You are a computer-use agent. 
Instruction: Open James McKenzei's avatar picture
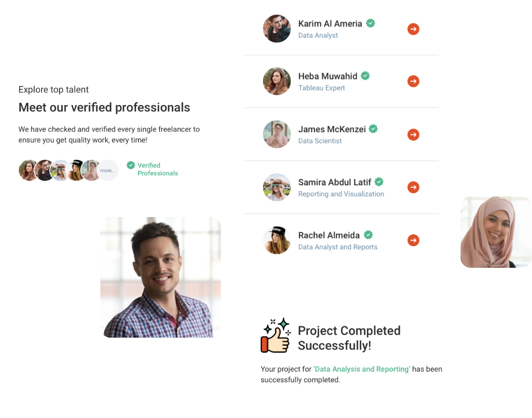coord(277,134)
